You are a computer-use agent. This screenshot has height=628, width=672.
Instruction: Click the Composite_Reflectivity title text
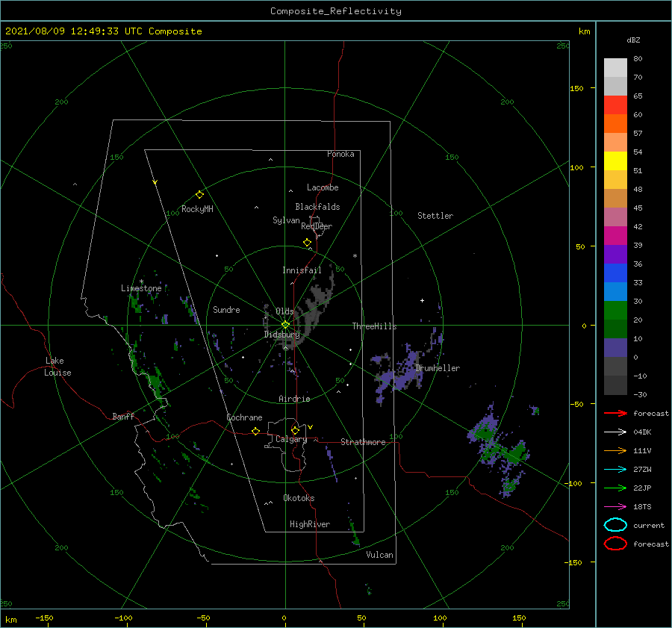336,11
